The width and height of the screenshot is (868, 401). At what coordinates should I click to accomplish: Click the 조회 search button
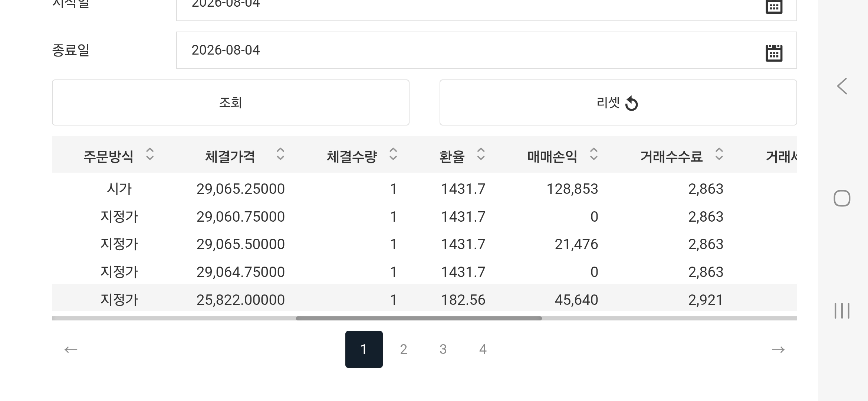[230, 102]
